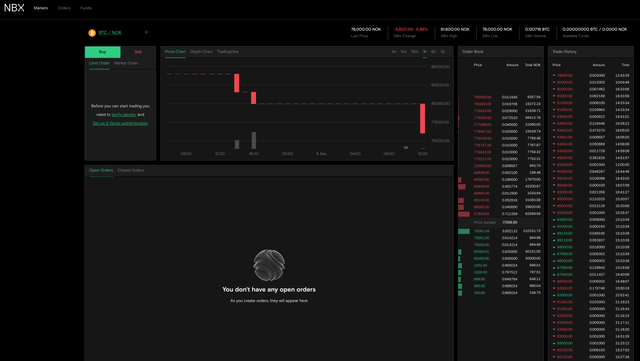
Task: Show the Depth Chart tab
Action: [201, 52]
